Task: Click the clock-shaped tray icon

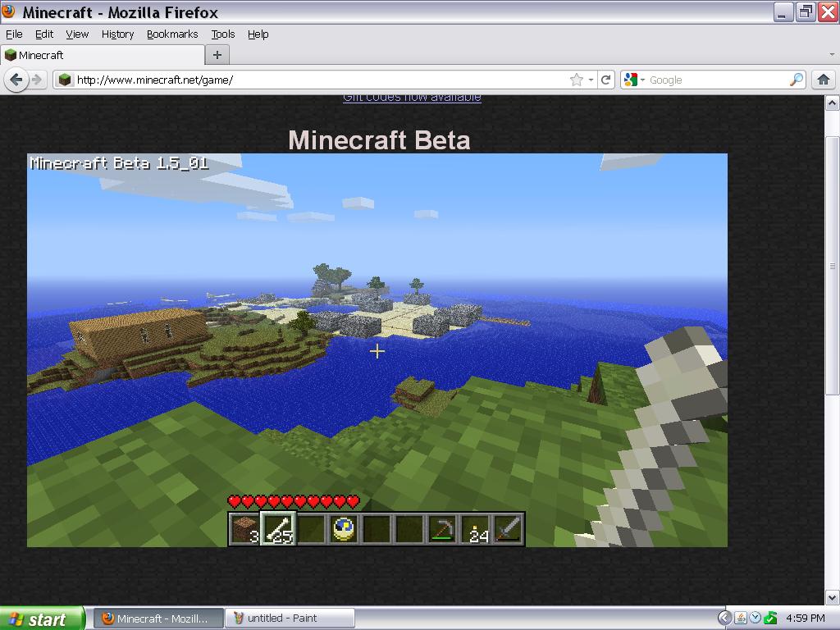Action: coord(756,618)
